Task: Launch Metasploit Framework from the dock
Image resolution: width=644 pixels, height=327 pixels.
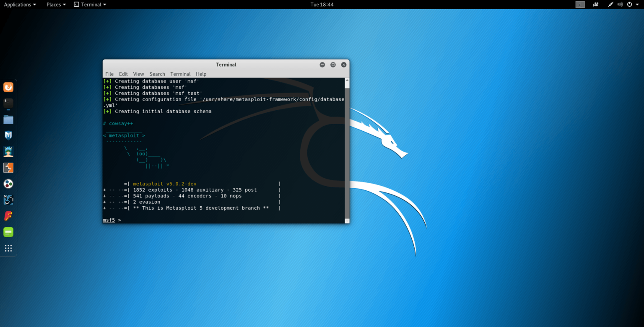Action: 8,135
